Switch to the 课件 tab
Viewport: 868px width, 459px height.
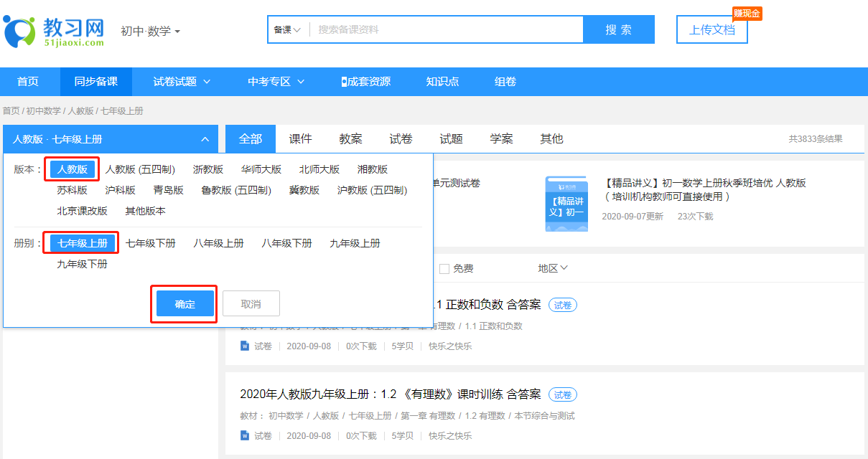[301, 139]
